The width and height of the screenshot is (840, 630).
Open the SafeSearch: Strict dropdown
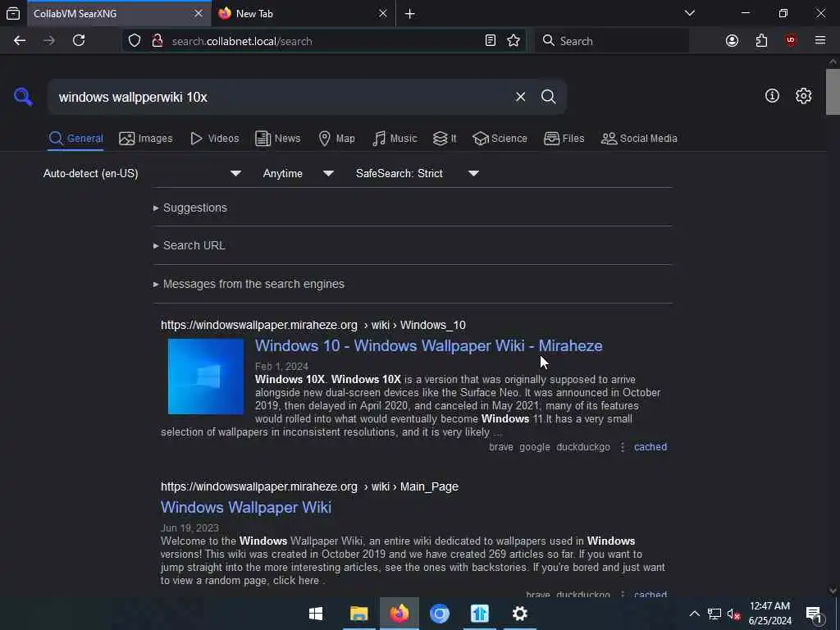[x=417, y=174]
